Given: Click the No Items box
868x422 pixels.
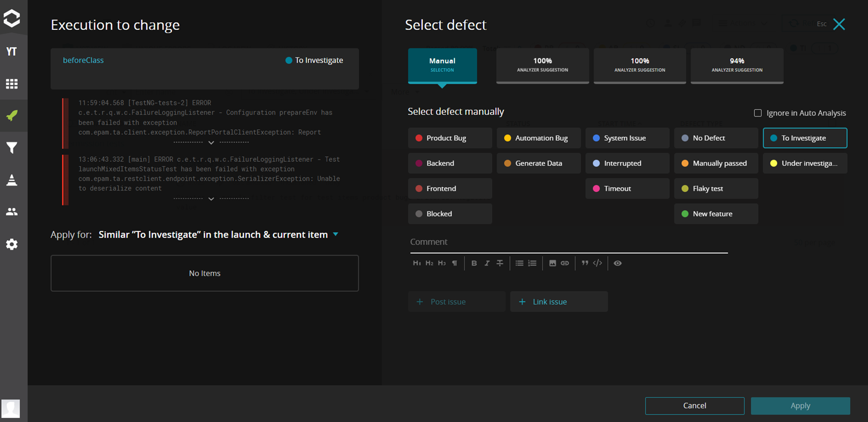Looking at the screenshot, I should (x=205, y=273).
